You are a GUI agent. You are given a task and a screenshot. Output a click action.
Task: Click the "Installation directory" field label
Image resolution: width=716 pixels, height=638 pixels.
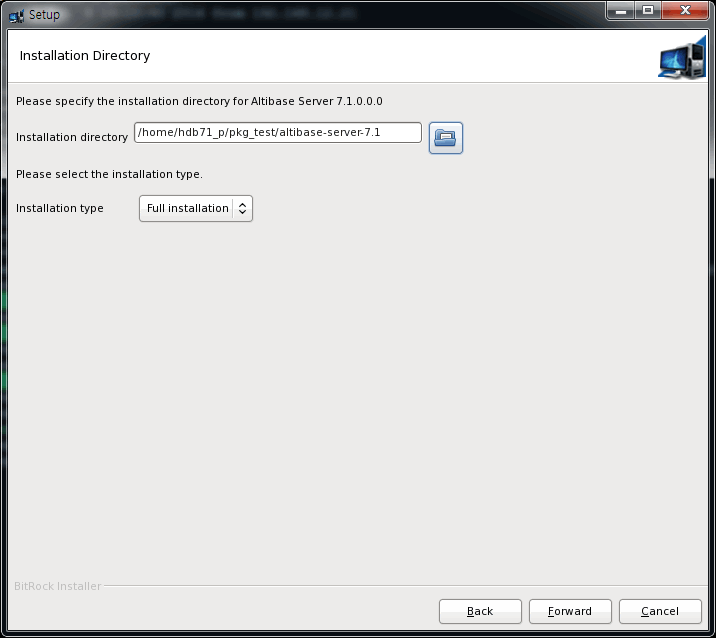(x=72, y=137)
